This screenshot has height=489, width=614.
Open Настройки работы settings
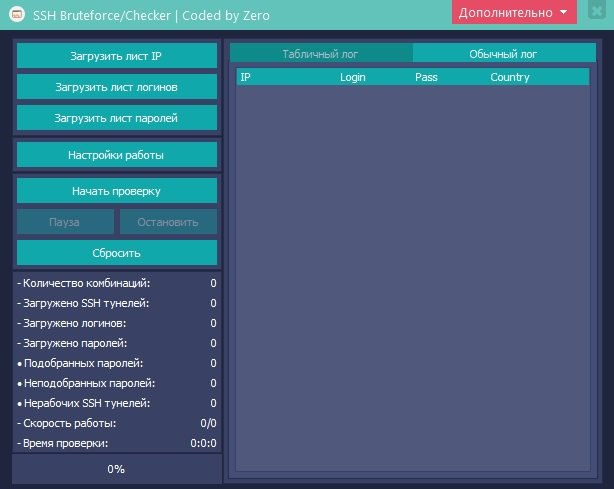pyautogui.click(x=117, y=155)
